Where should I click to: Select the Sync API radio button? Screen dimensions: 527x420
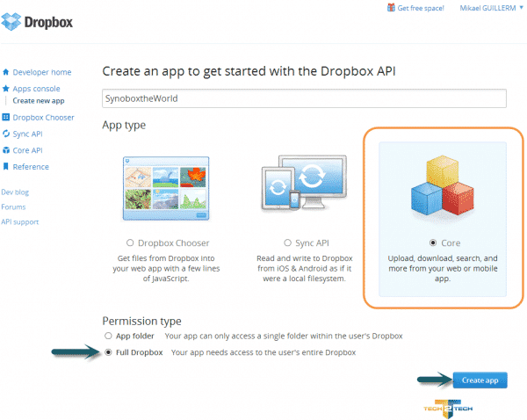click(287, 243)
